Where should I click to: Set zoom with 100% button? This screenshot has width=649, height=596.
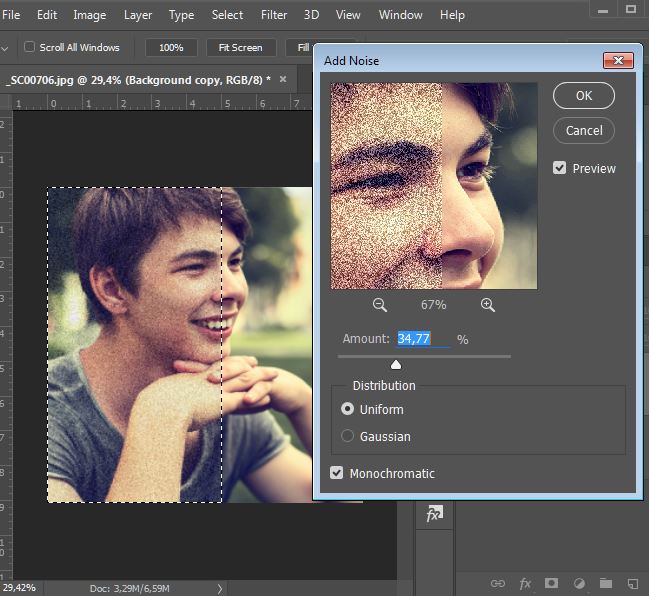(171, 48)
